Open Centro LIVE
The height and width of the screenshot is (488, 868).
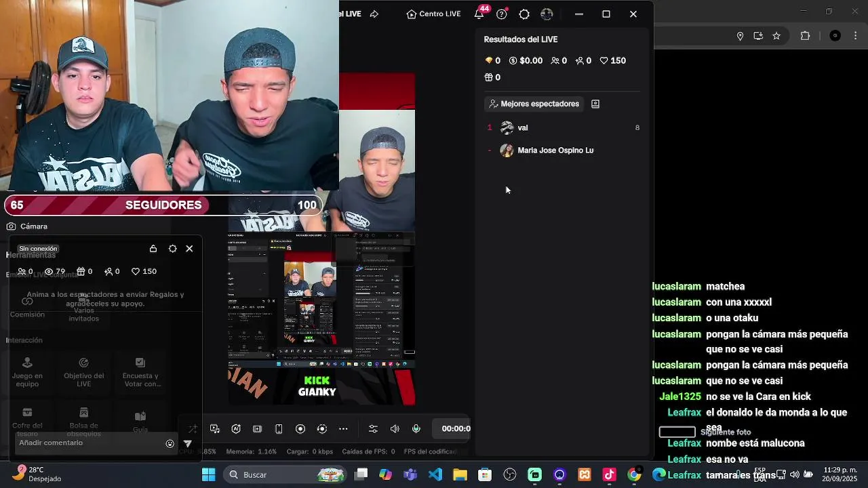point(433,14)
